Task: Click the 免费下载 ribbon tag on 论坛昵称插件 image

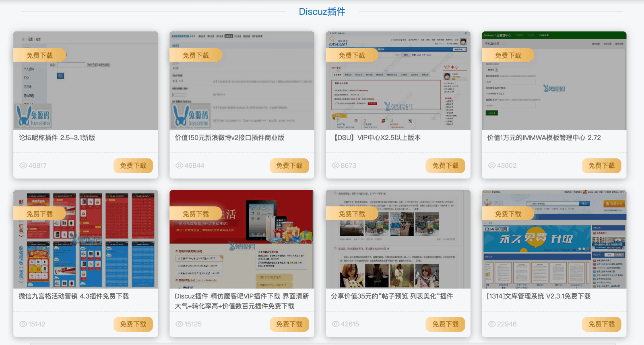Action: pyautogui.click(x=39, y=55)
